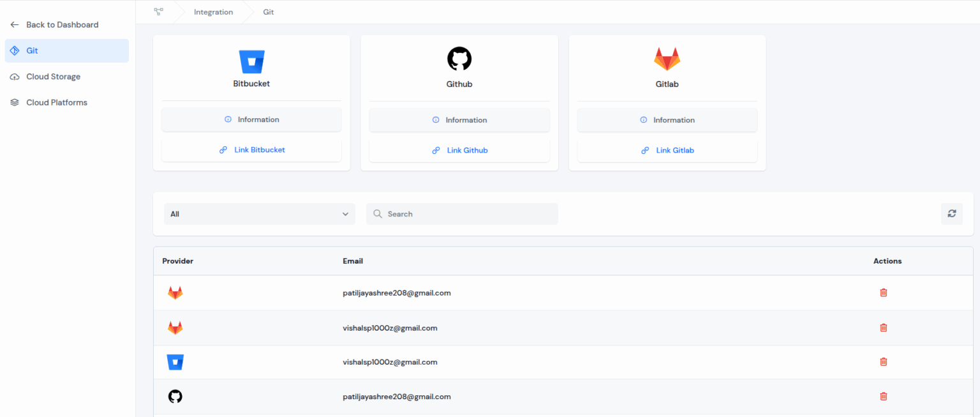Image resolution: width=980 pixels, height=417 pixels.
Task: Select email vishalsp1000z@gmail.com in Bitbucket row
Action: pyautogui.click(x=390, y=362)
